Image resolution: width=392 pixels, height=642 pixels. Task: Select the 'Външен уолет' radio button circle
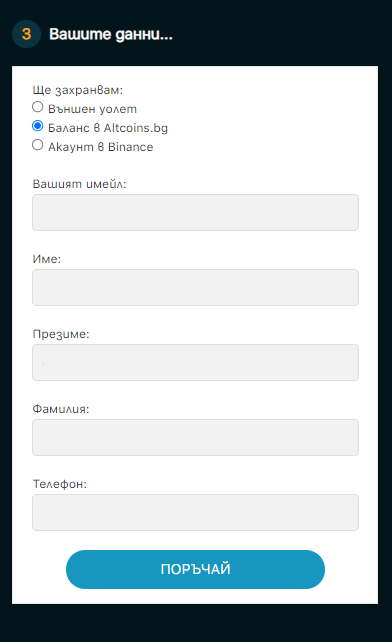pyautogui.click(x=37, y=107)
